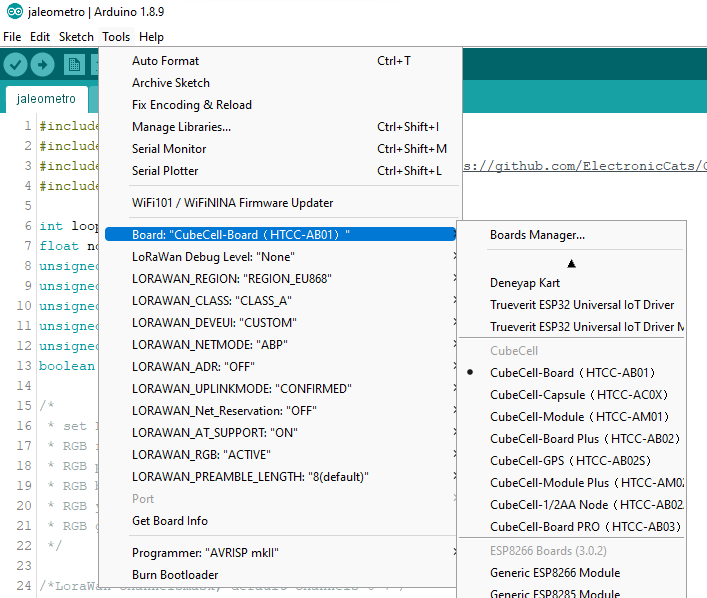
Task: Expand LORAWAN_UPLINKMODE submenu
Action: pos(280,389)
